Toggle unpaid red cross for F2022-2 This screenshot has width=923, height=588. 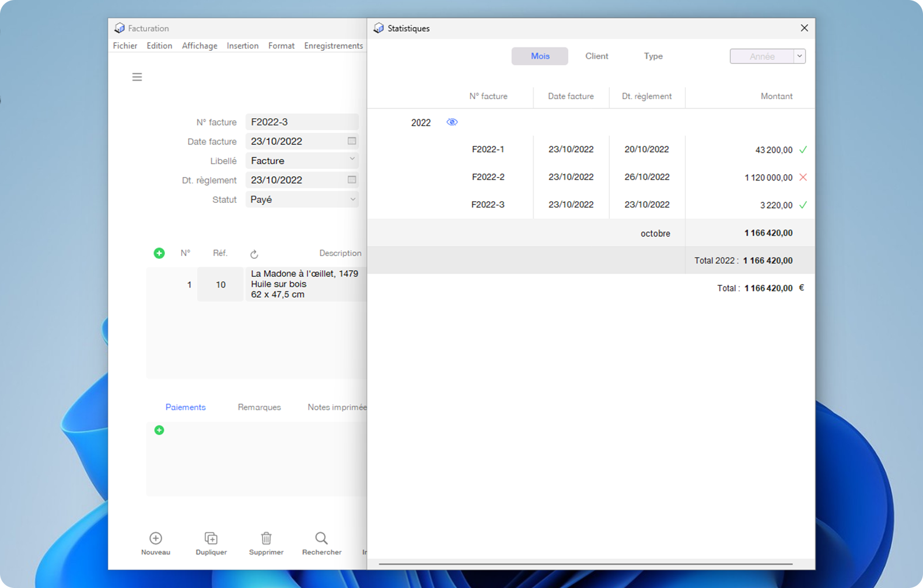click(802, 178)
